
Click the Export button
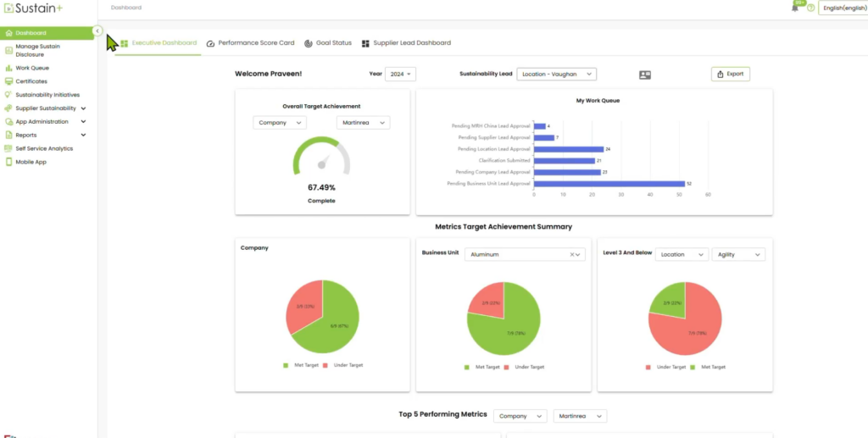[x=730, y=75]
